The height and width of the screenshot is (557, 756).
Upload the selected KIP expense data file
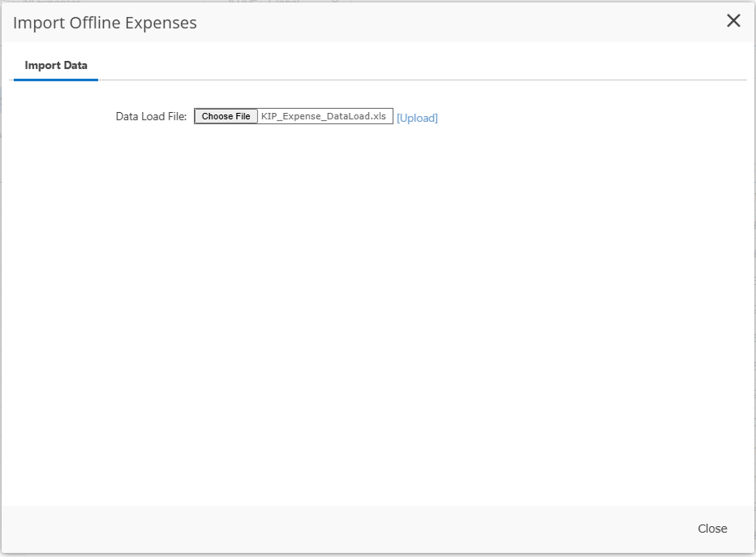click(x=417, y=118)
